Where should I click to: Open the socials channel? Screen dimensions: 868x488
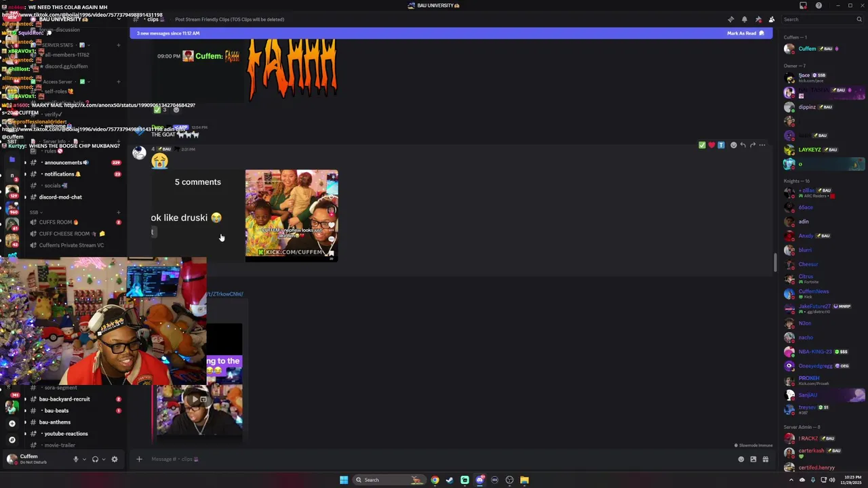tap(56, 186)
